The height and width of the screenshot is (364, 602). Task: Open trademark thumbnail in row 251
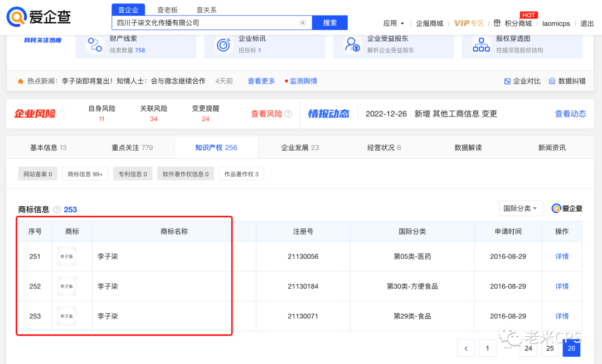click(67, 256)
